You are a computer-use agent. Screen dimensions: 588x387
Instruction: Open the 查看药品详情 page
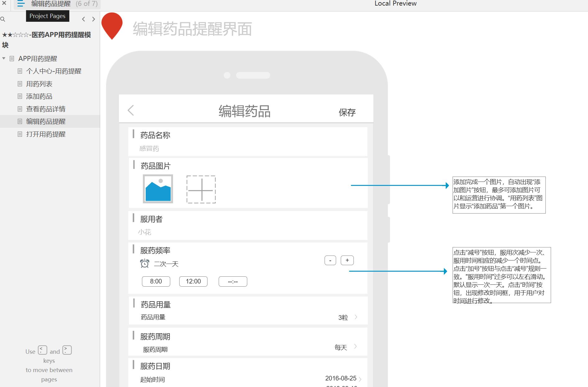coord(46,109)
